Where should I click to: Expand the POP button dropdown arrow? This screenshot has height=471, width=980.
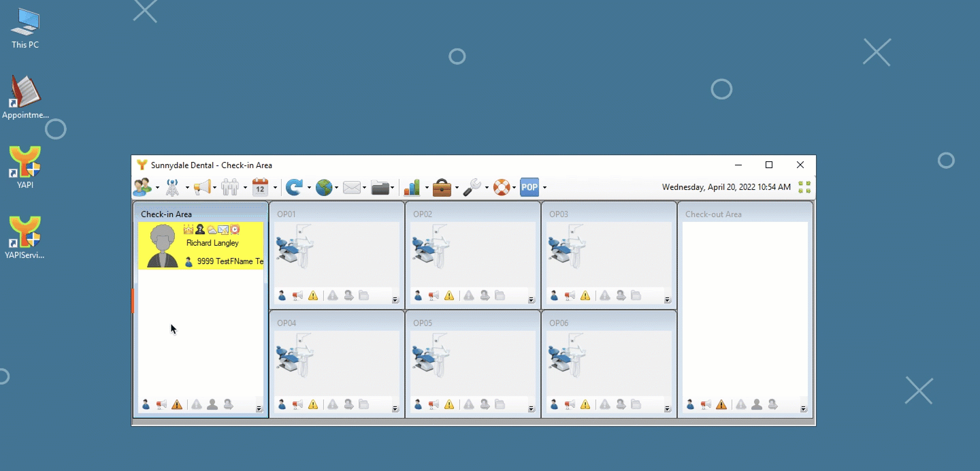[544, 188]
